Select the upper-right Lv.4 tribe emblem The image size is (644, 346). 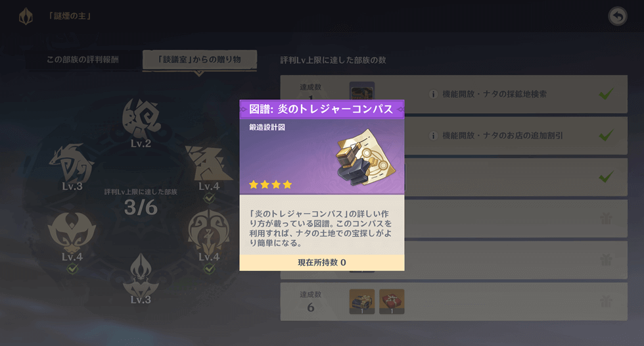coord(209,163)
